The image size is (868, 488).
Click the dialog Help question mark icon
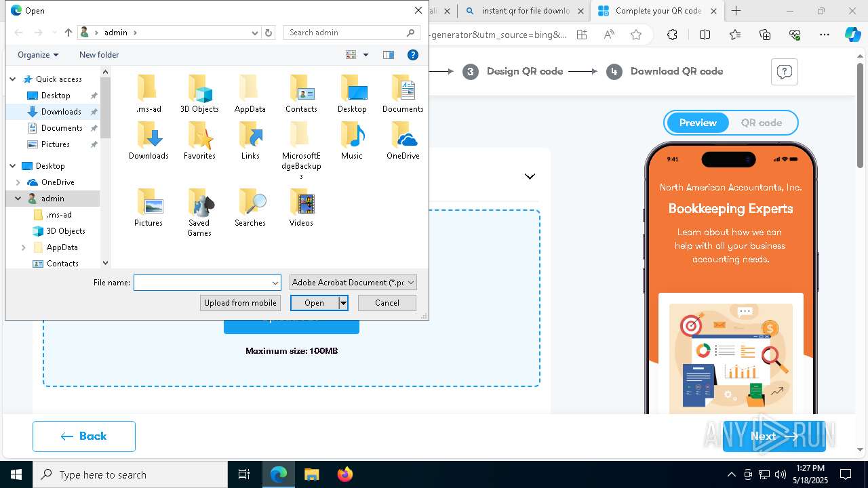click(412, 55)
